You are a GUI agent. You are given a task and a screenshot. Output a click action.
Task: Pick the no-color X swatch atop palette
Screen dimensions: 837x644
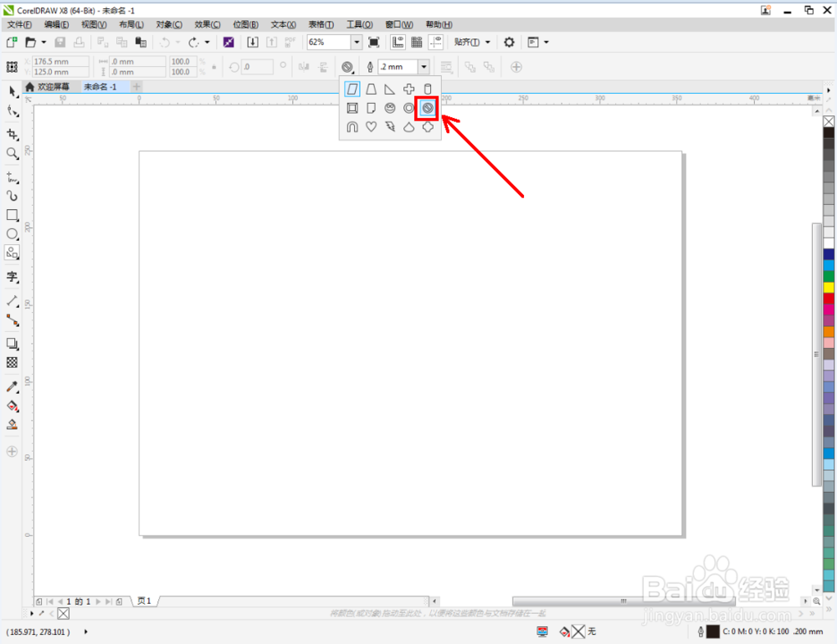coord(829,121)
